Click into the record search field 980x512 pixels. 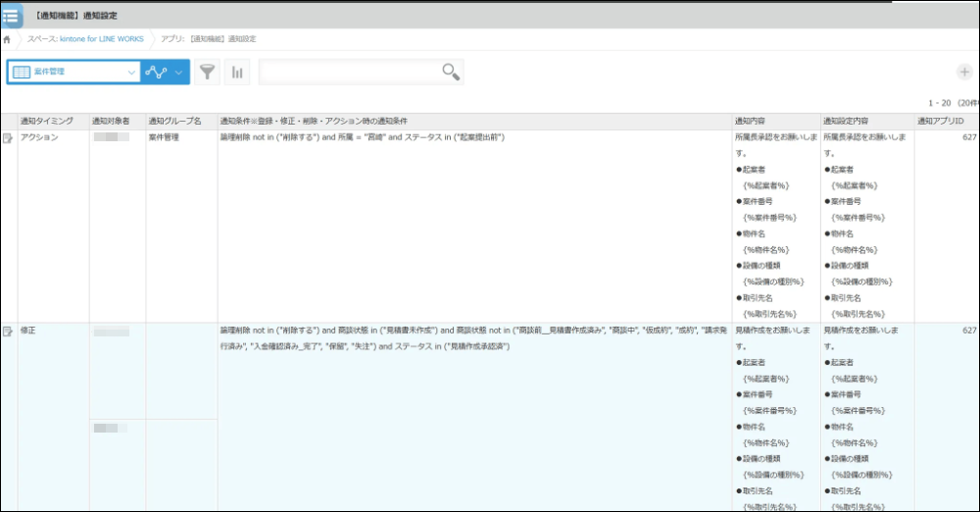(x=348, y=72)
